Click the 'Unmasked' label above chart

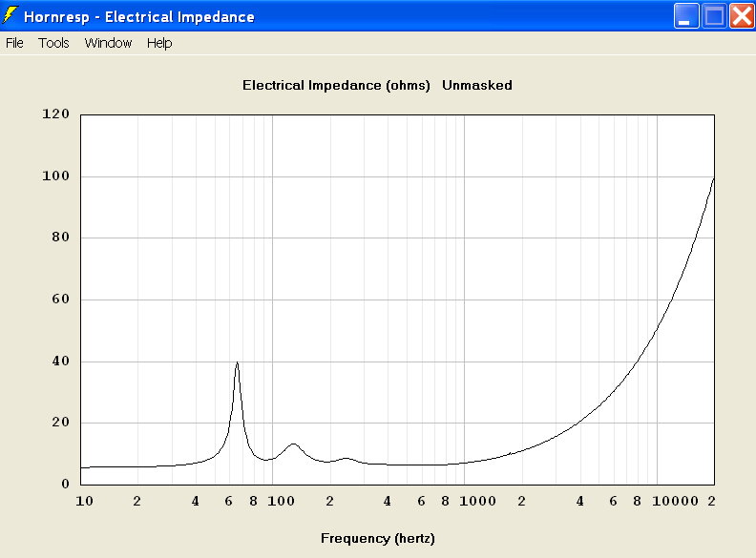[477, 85]
